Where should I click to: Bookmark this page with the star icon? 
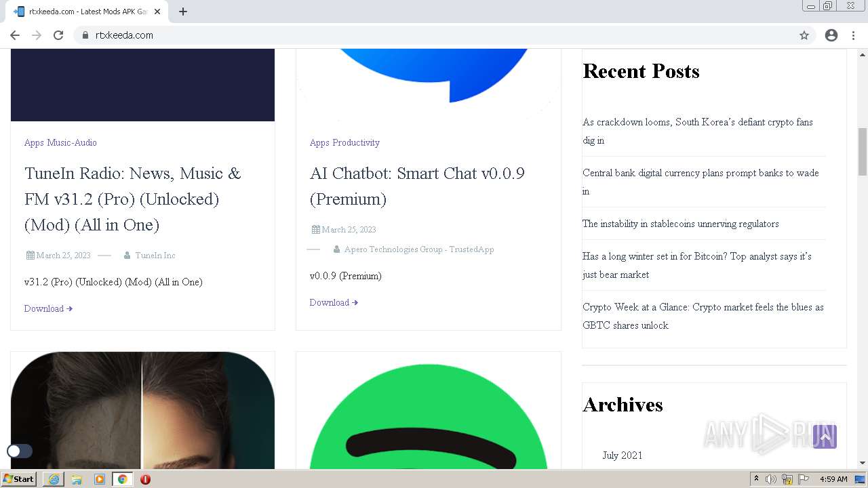(804, 35)
